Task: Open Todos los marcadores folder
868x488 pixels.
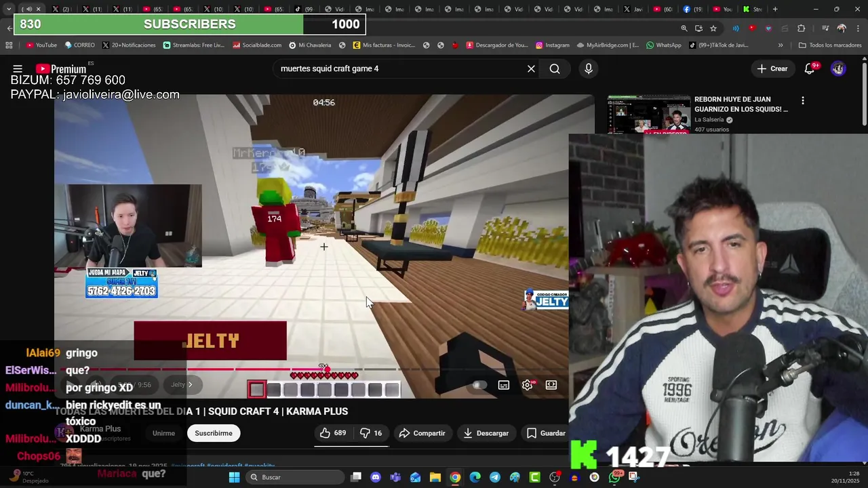Action: (x=829, y=45)
